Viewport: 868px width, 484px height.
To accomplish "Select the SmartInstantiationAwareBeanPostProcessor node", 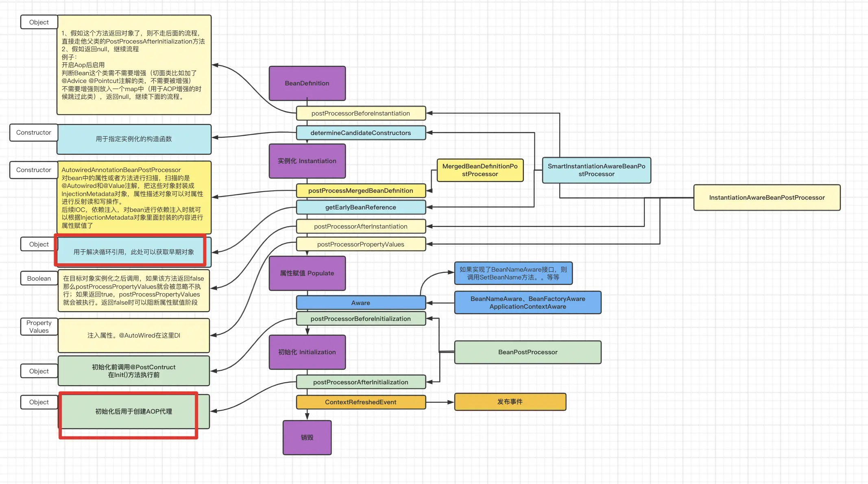I will point(596,170).
